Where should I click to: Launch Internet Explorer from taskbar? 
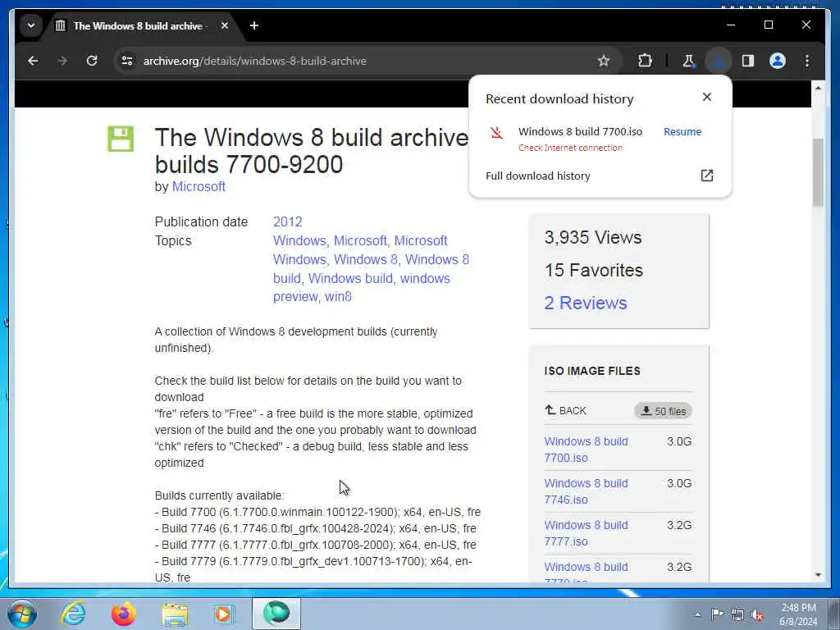tap(73, 614)
